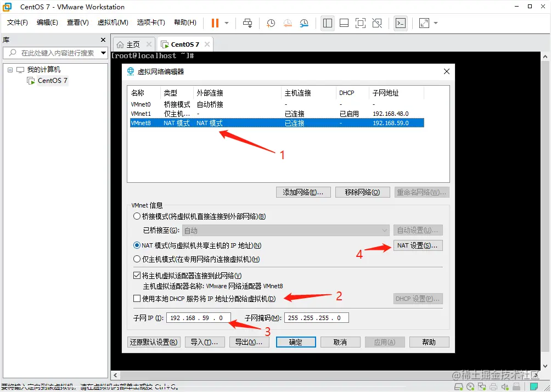Click sound card status bar icon
The image size is (551, 392).
point(505,387)
